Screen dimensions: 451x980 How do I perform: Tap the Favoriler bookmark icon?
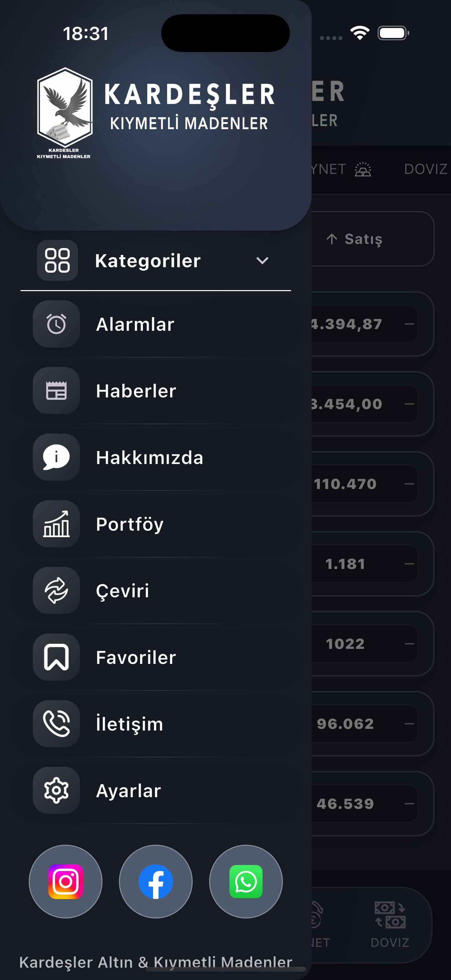[x=56, y=657]
